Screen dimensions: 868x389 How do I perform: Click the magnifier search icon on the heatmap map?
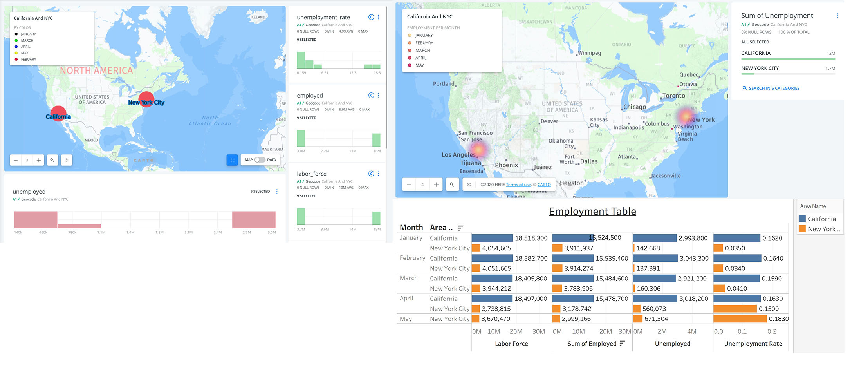click(x=452, y=184)
